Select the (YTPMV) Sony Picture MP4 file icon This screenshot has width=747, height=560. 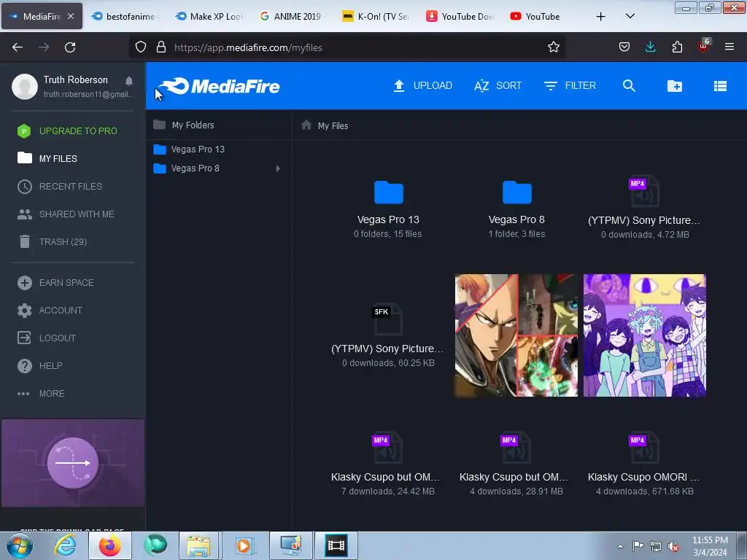[x=645, y=192]
